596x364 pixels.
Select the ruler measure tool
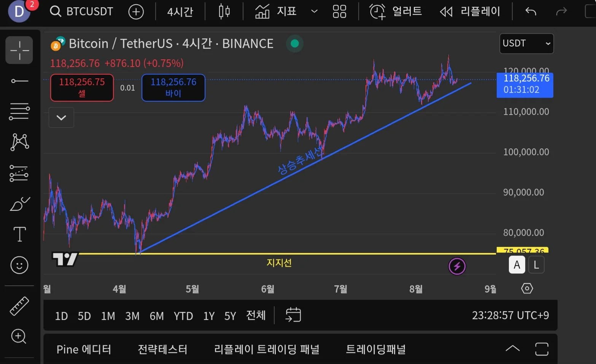pos(19,306)
